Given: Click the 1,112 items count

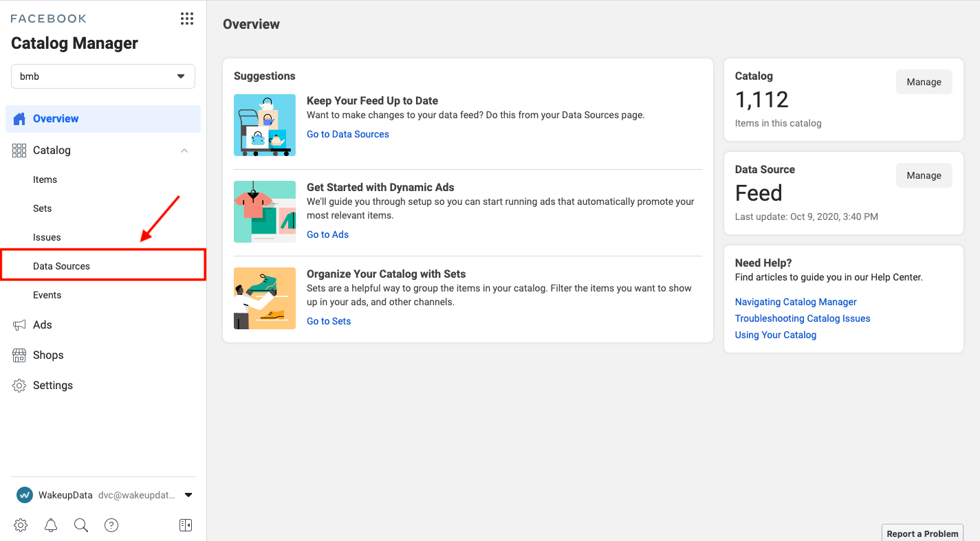Looking at the screenshot, I should (762, 100).
